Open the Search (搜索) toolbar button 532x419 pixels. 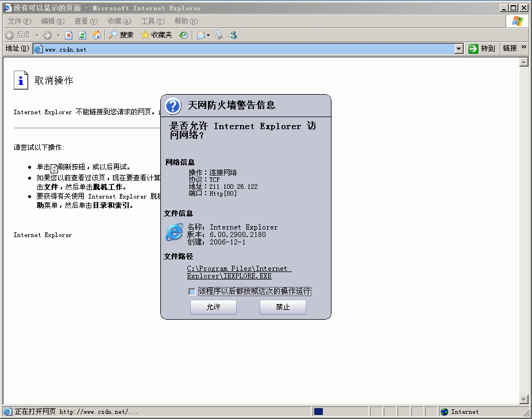point(121,35)
